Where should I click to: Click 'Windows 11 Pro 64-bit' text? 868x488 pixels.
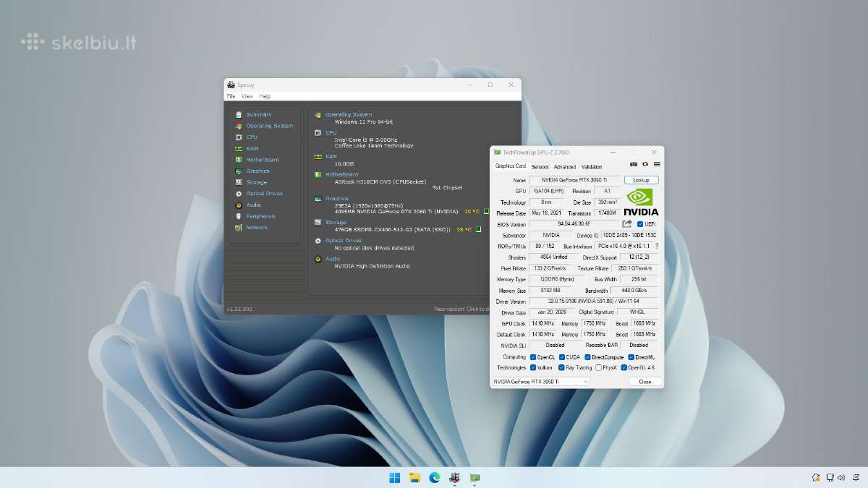pos(364,121)
